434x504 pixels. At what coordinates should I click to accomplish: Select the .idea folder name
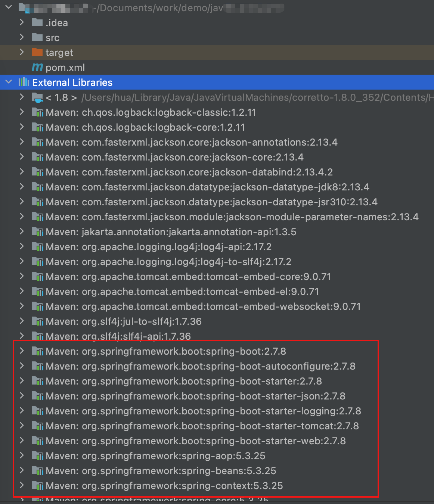[x=57, y=23]
